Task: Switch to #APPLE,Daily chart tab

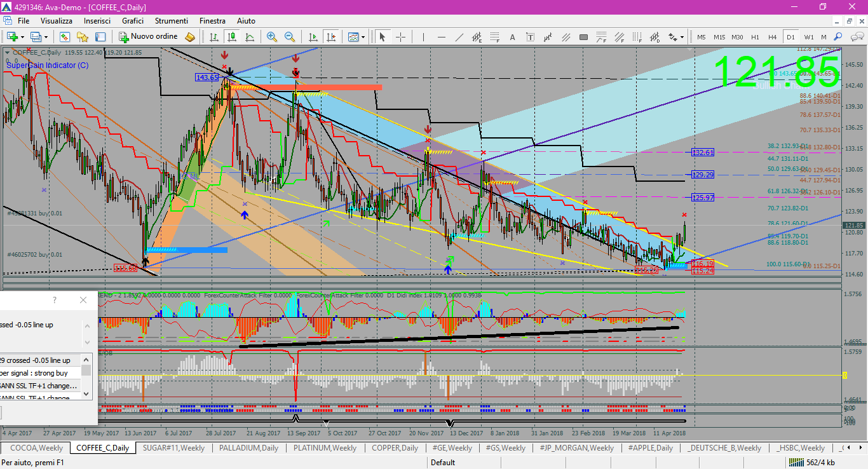Action: point(650,448)
